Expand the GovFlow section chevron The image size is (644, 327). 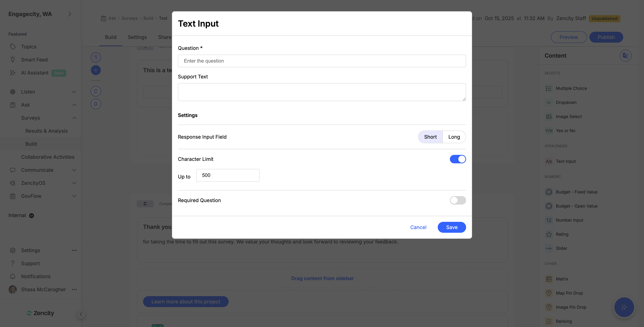pyautogui.click(x=74, y=196)
